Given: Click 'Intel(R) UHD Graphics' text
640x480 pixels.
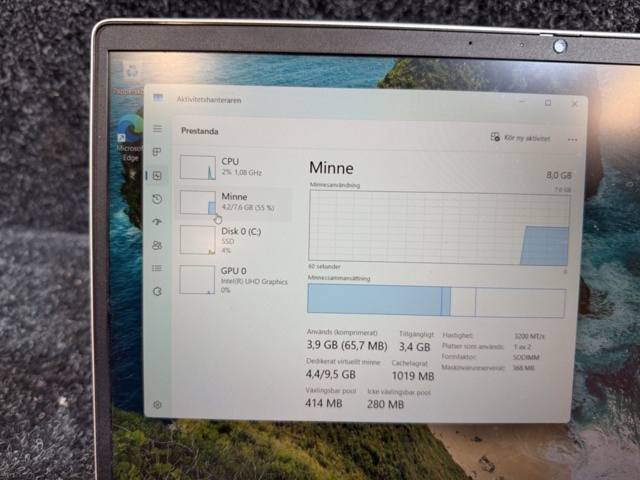Looking at the screenshot, I should pos(254,282).
